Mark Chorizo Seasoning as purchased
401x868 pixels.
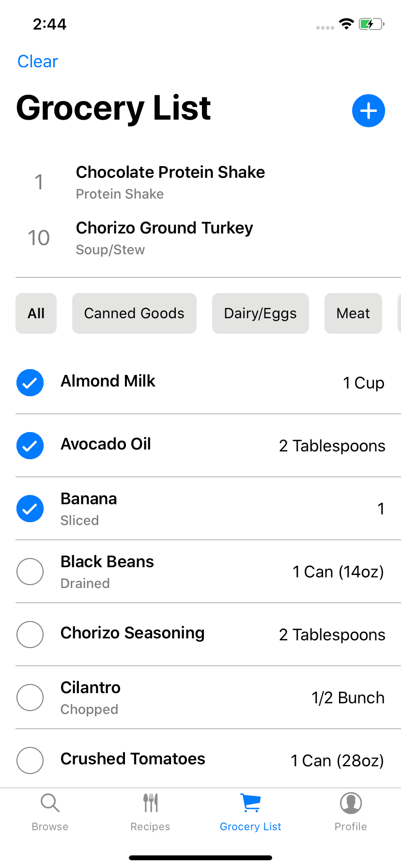coord(30,635)
